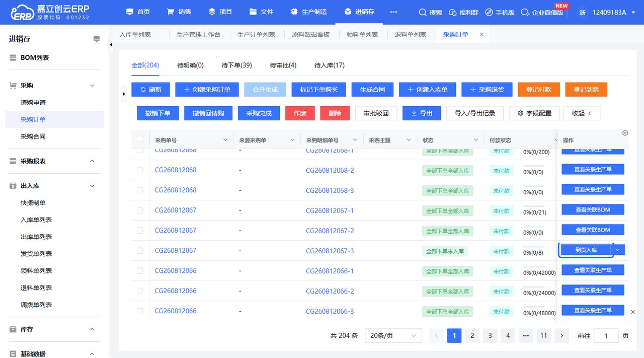Expand the 采购报表 sidebar group
Viewport: 644px width, 358px height.
92,161
